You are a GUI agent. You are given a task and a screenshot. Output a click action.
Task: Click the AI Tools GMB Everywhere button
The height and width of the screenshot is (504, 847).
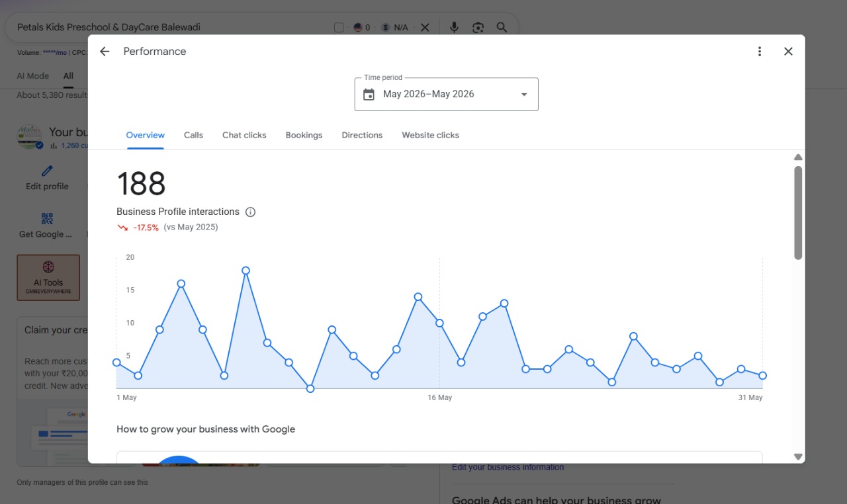tap(48, 278)
